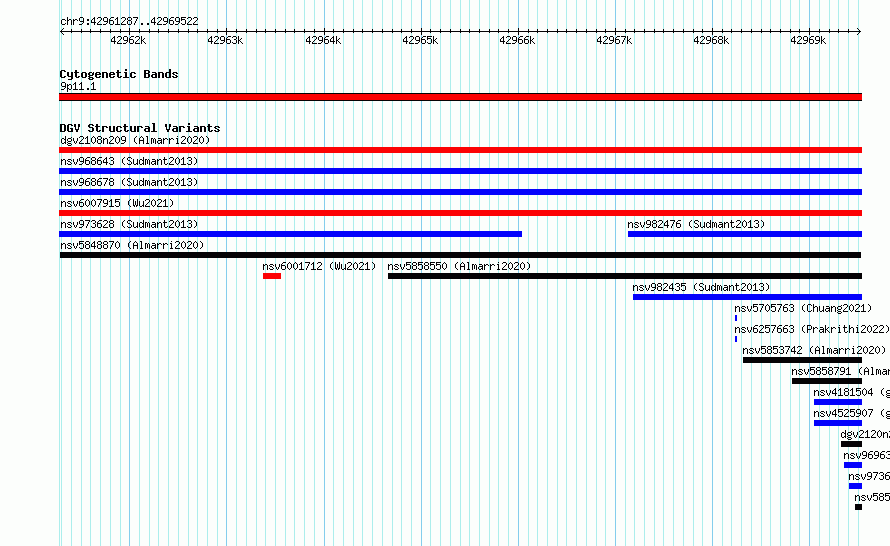The height and width of the screenshot is (546, 890).
Task: Open the nsv6257663 (Prakrithi2022) label
Action: 812,329
